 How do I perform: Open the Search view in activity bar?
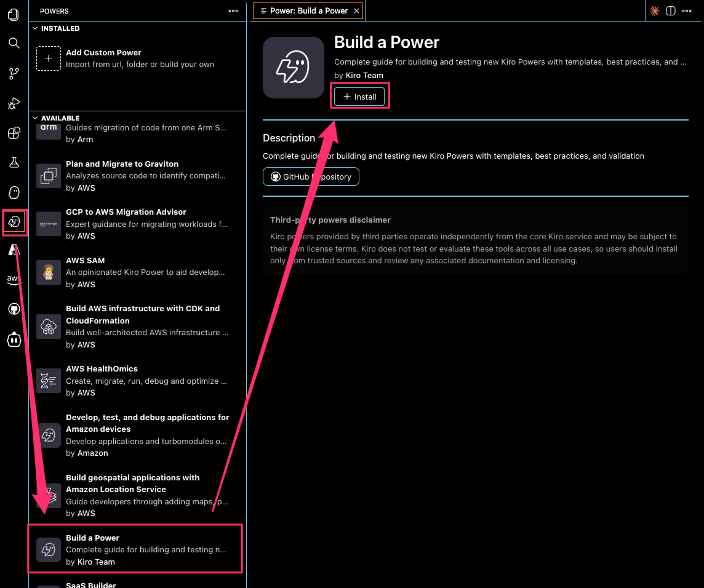tap(14, 43)
